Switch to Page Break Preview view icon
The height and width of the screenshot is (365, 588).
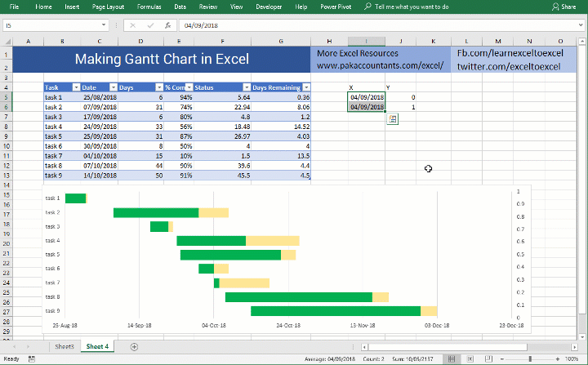point(488,359)
